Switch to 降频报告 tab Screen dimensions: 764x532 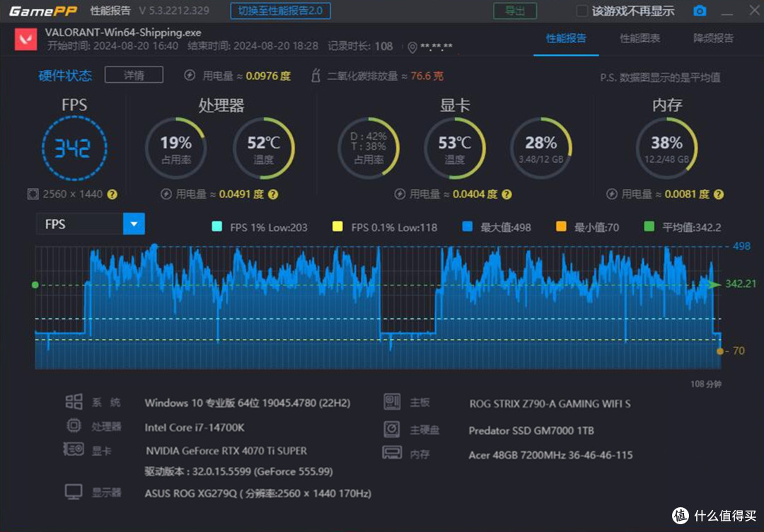click(713, 38)
